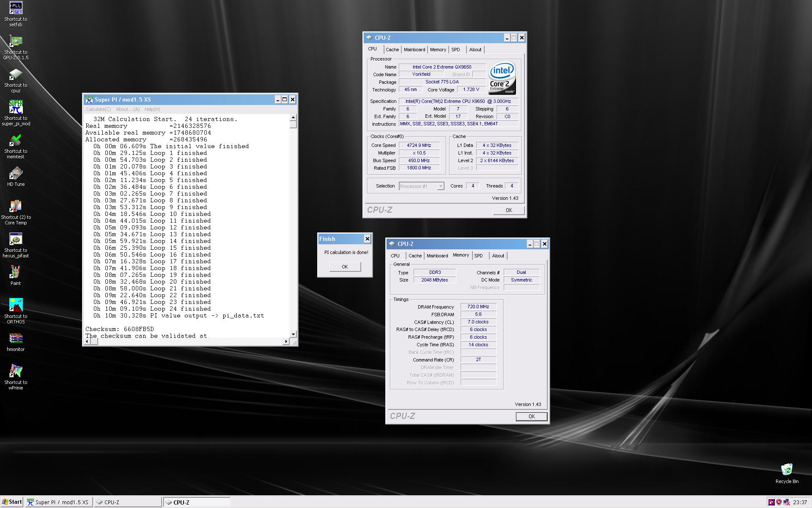Image resolution: width=812 pixels, height=508 pixels.
Task: Switch to Mainboard tab in top CPU-Z
Action: 414,50
